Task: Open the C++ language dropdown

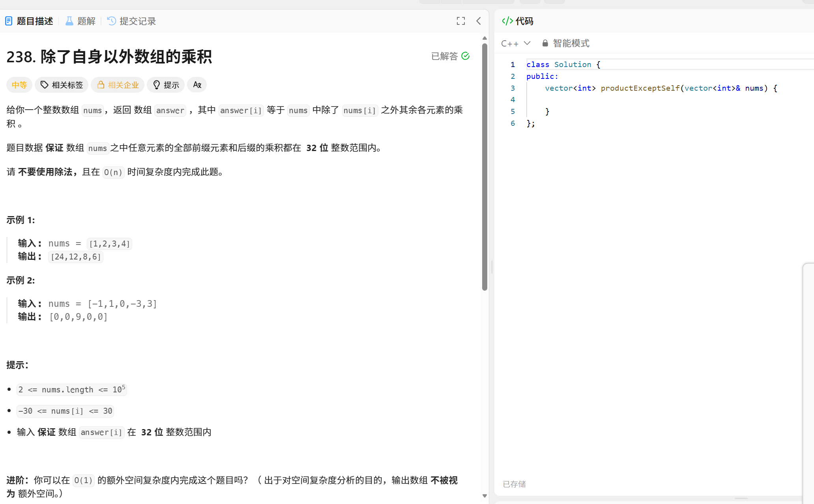Action: coord(515,43)
